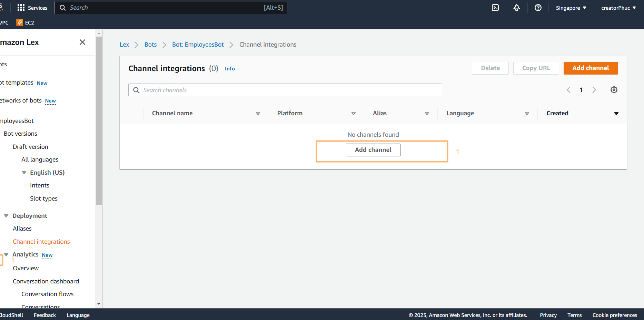
Task: Focus the Search channels input field
Action: [285, 90]
